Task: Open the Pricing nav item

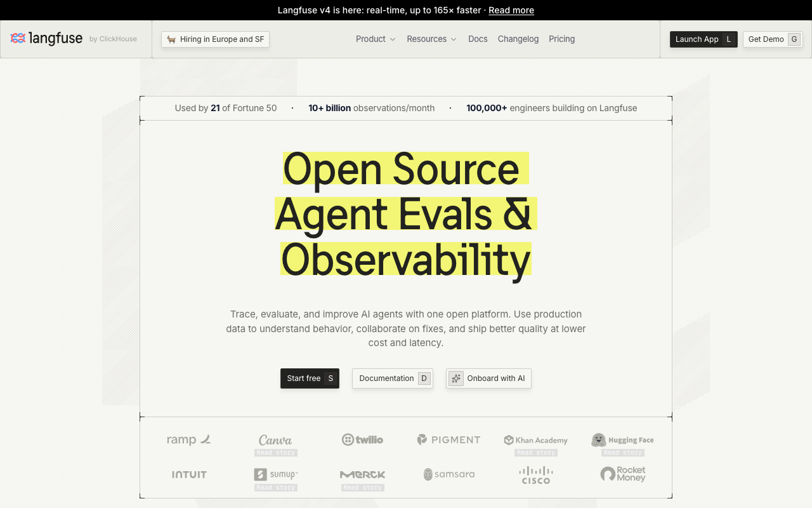Action: click(x=561, y=39)
